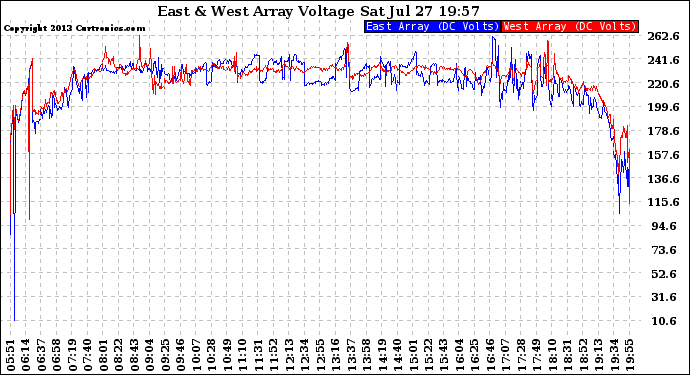Click the 18:31 time axis label
Image resolution: width=690 pixels, height=375 pixels.
pos(568,355)
